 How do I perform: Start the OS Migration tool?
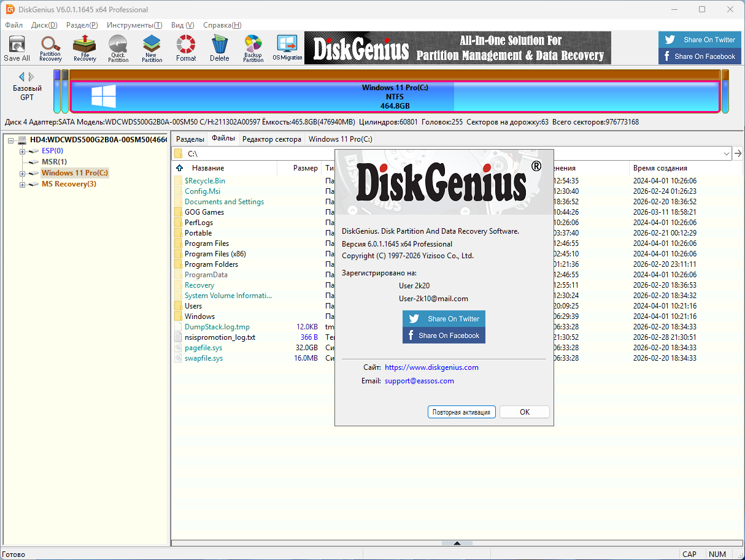(287, 48)
